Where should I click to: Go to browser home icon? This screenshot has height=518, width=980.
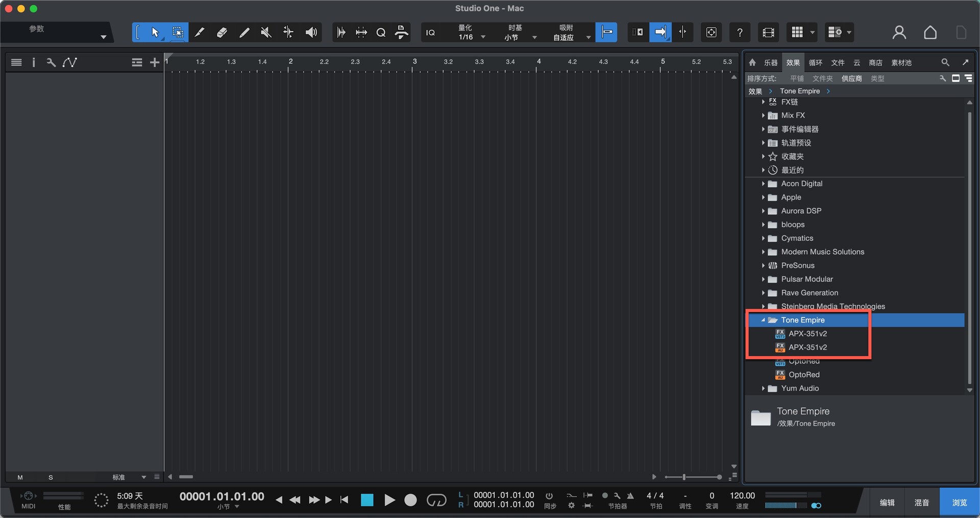(752, 62)
